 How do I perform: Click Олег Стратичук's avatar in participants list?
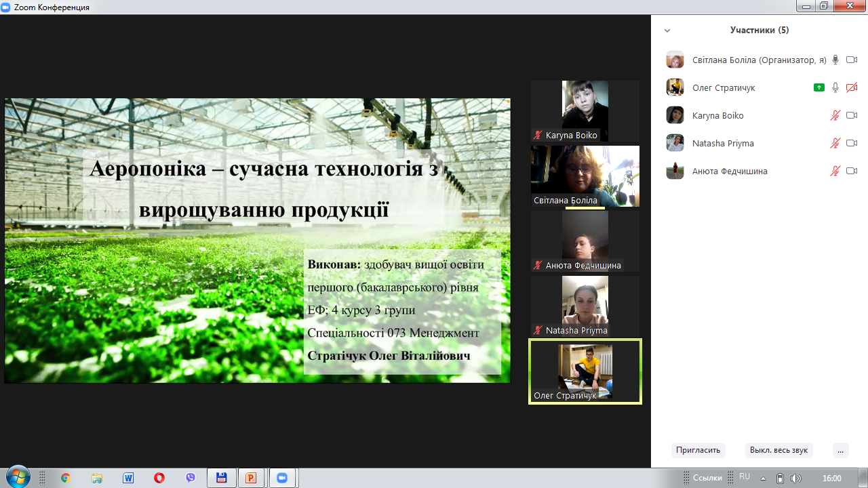point(675,87)
